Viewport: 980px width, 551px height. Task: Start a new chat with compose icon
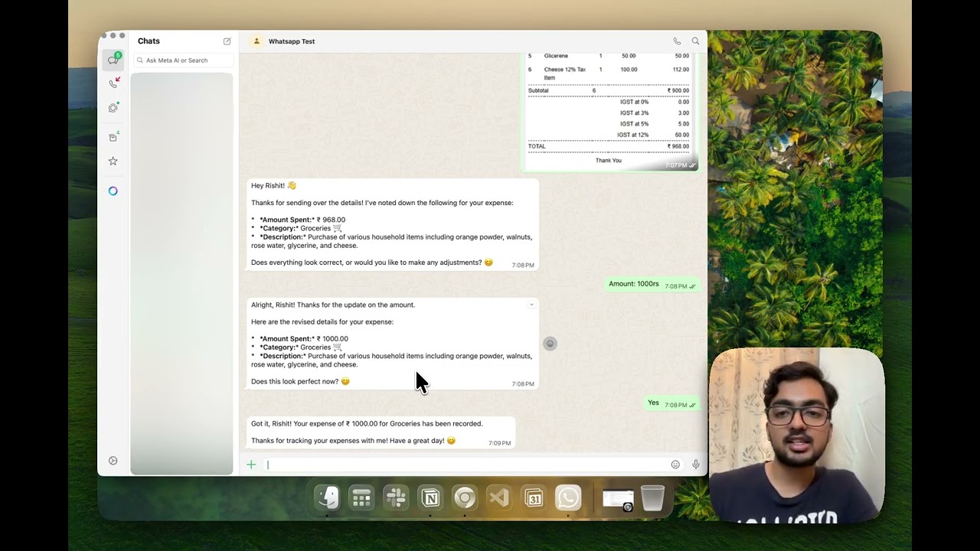point(227,41)
